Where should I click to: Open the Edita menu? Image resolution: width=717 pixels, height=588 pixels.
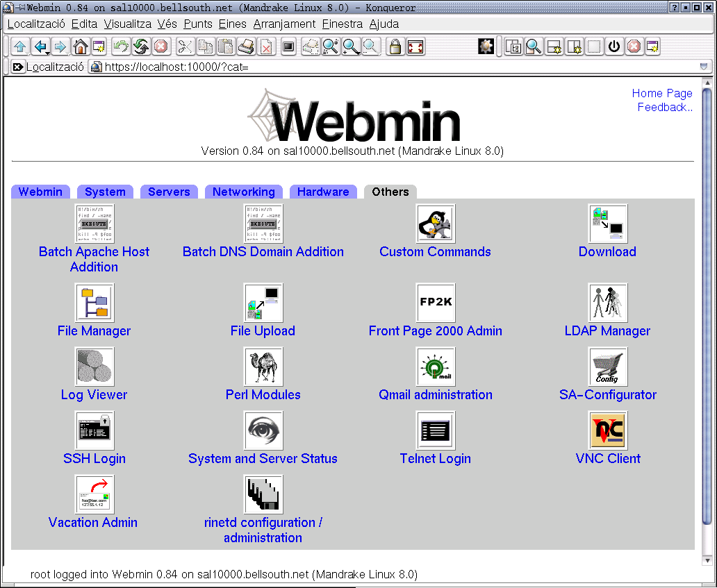84,24
